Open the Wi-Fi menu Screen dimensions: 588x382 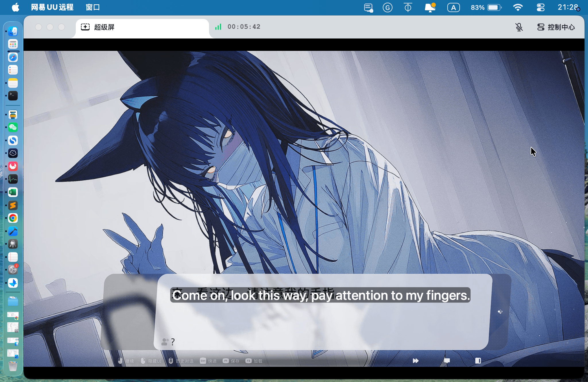pos(518,7)
